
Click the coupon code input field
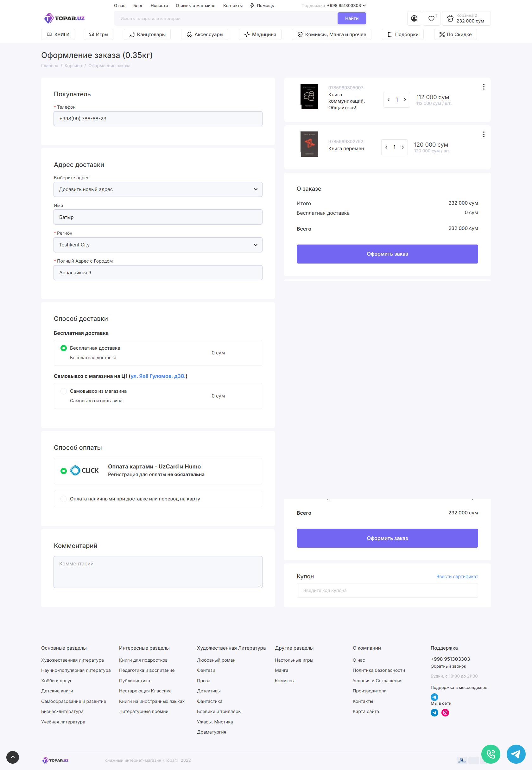tap(387, 590)
